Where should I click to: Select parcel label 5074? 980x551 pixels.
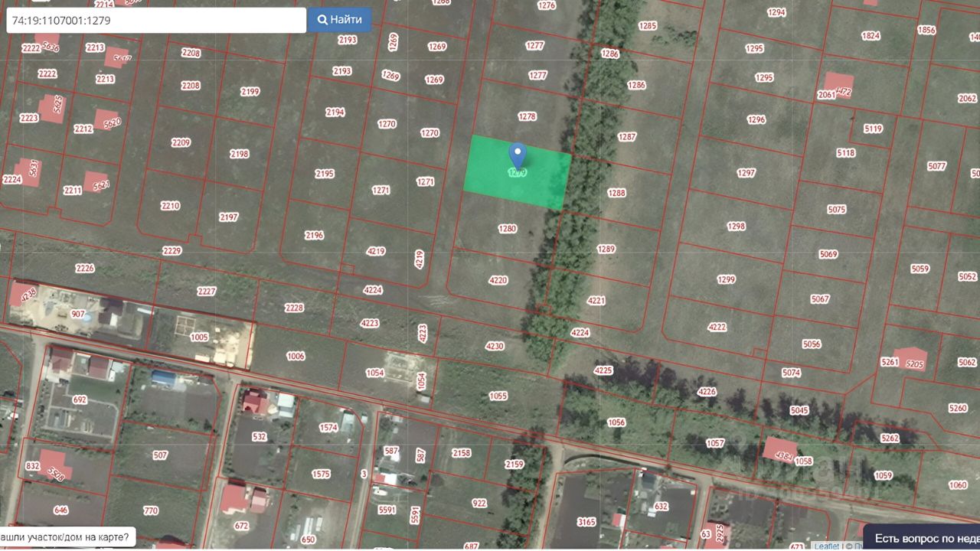(x=791, y=373)
